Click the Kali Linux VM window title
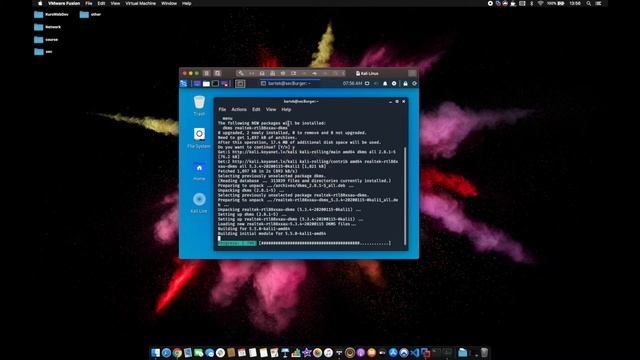This screenshot has height=360, width=640. (367, 73)
